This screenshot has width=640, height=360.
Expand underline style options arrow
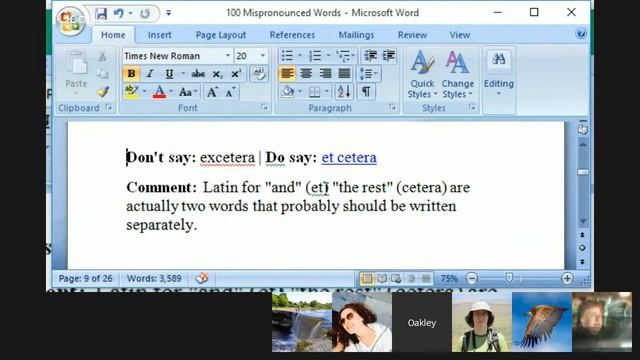point(183,74)
